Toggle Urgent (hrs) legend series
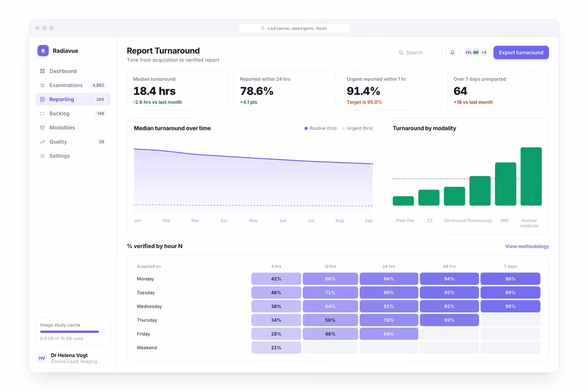This screenshot has height=392, width=588. coord(357,128)
